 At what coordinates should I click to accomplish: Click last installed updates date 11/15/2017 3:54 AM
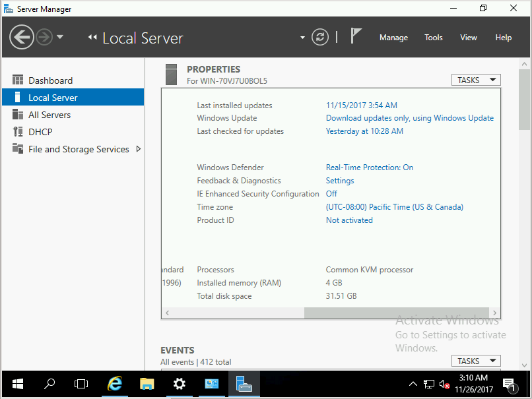point(361,106)
